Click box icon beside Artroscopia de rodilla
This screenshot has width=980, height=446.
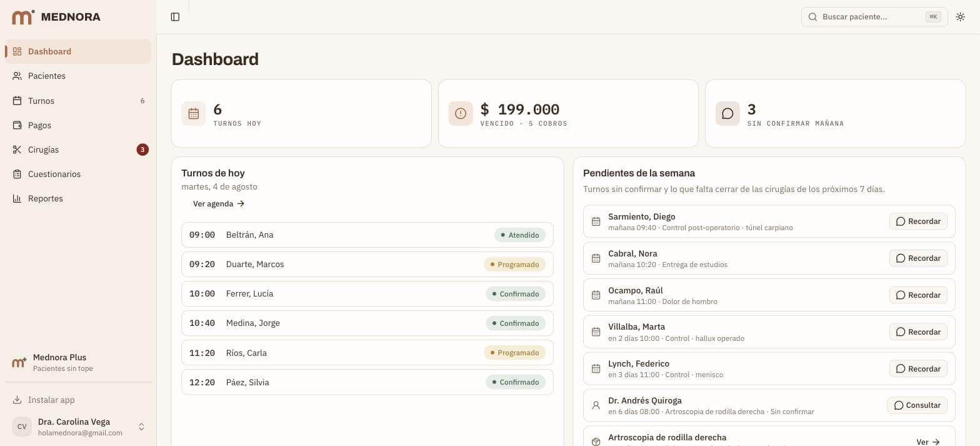(x=596, y=442)
